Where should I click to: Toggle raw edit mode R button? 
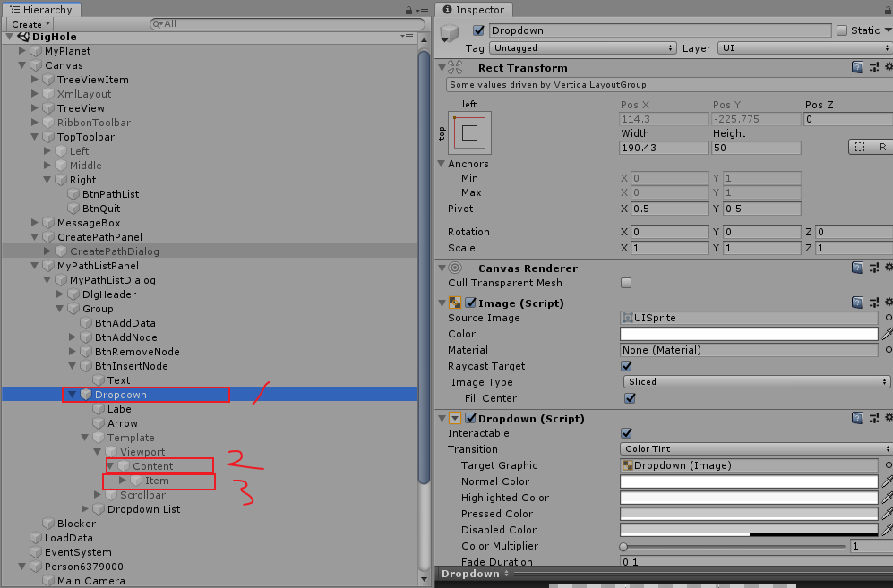pyautogui.click(x=882, y=147)
